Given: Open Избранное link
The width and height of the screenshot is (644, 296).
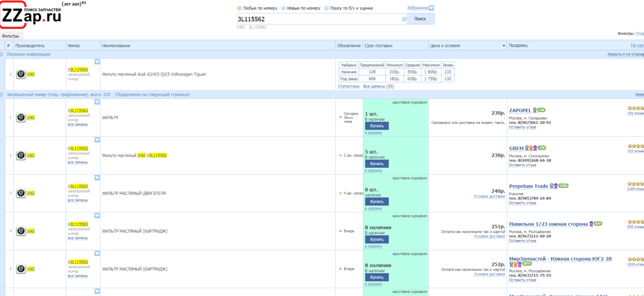Looking at the screenshot, I should click(418, 8).
